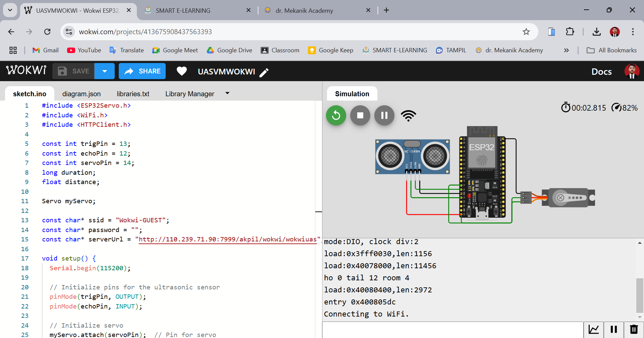Open the Save options dropdown arrow

[104, 71]
